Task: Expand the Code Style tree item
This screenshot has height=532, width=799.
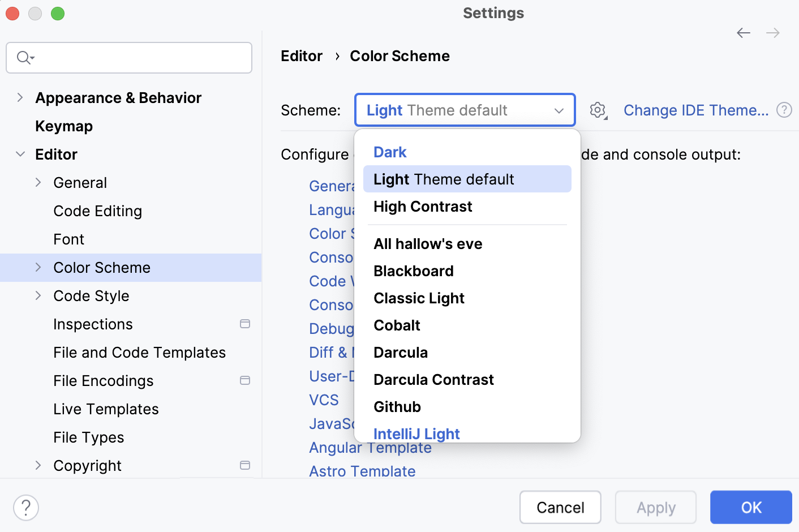Action: pos(38,295)
